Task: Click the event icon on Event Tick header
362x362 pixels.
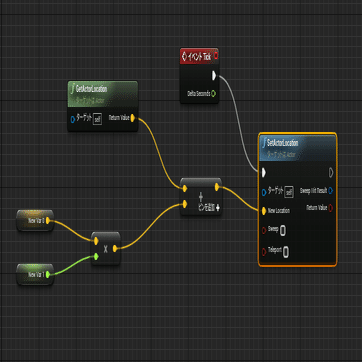Action: coord(184,57)
